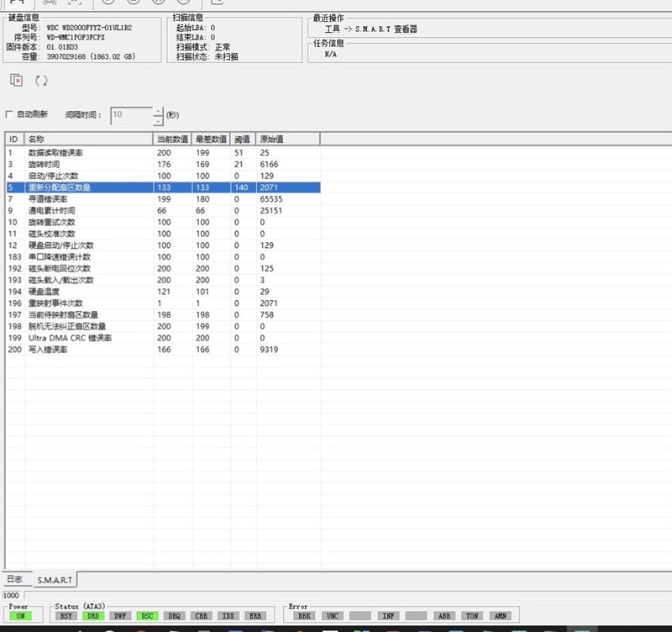
Task: Select the 启动/停止次数 row with ID 4
Action: pos(163,176)
